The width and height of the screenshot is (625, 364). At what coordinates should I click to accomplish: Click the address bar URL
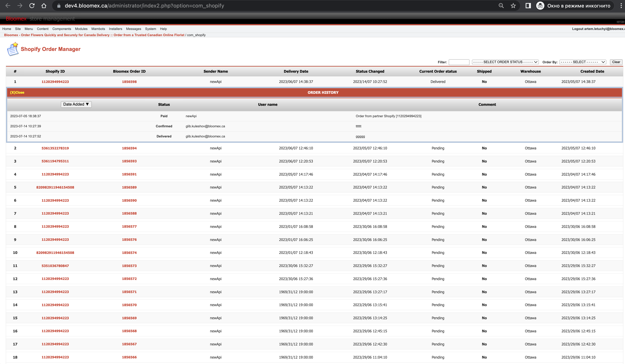[144, 6]
